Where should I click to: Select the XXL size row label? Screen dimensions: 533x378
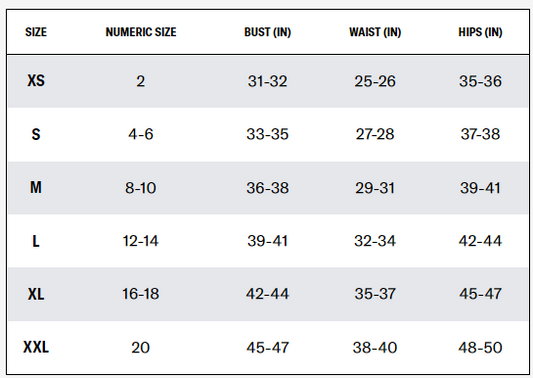(x=36, y=347)
